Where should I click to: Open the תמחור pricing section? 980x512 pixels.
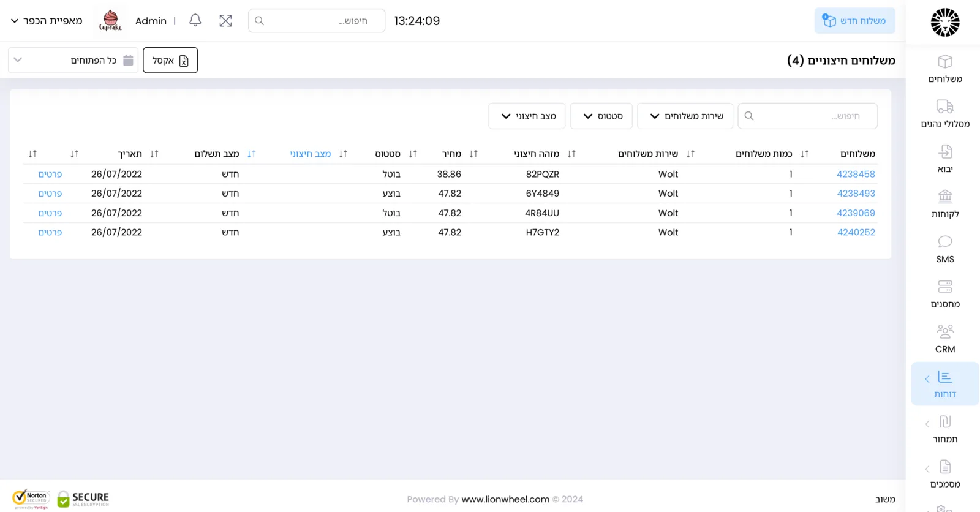coord(944,429)
